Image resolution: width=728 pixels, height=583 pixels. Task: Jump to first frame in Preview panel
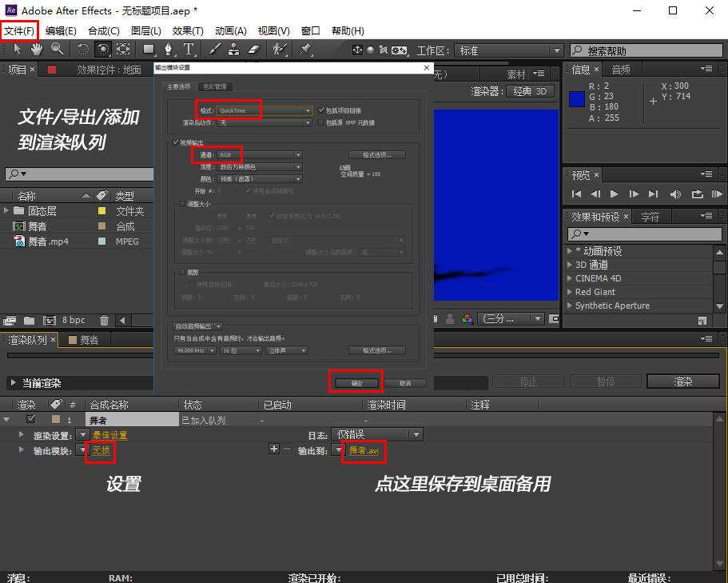(x=576, y=194)
